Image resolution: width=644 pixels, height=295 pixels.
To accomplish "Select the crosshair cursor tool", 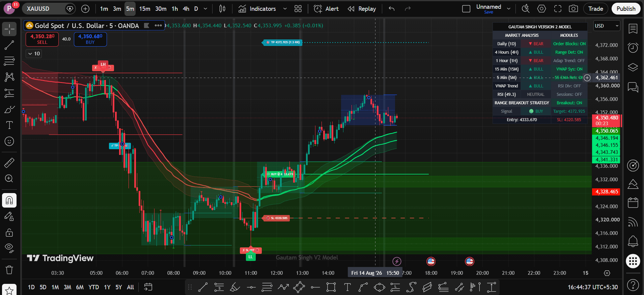I will pos(9,29).
